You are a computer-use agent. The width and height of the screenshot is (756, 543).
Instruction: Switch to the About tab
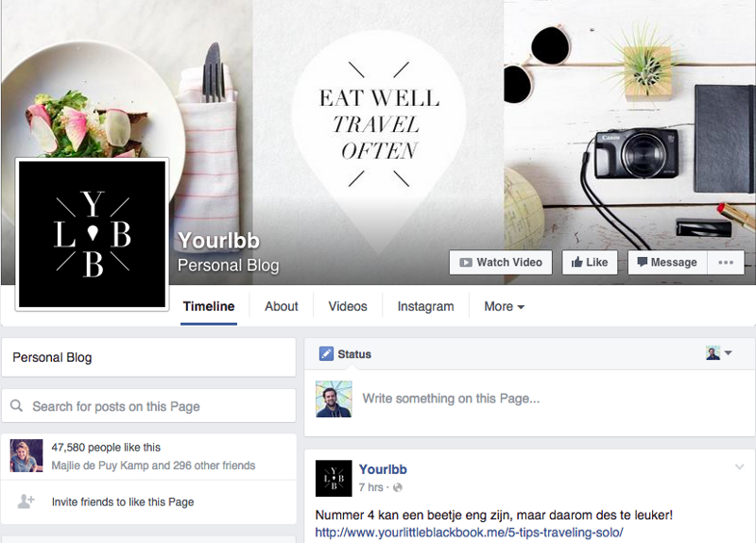pos(281,306)
